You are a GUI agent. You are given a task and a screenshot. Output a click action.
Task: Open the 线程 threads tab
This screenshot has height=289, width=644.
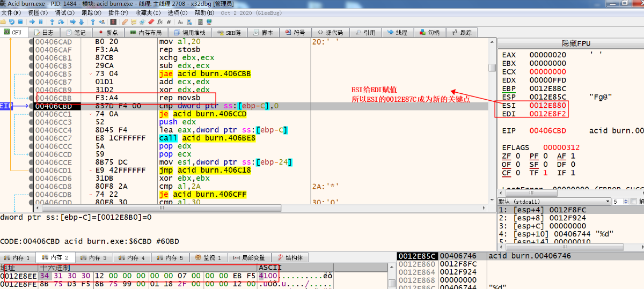tap(398, 32)
